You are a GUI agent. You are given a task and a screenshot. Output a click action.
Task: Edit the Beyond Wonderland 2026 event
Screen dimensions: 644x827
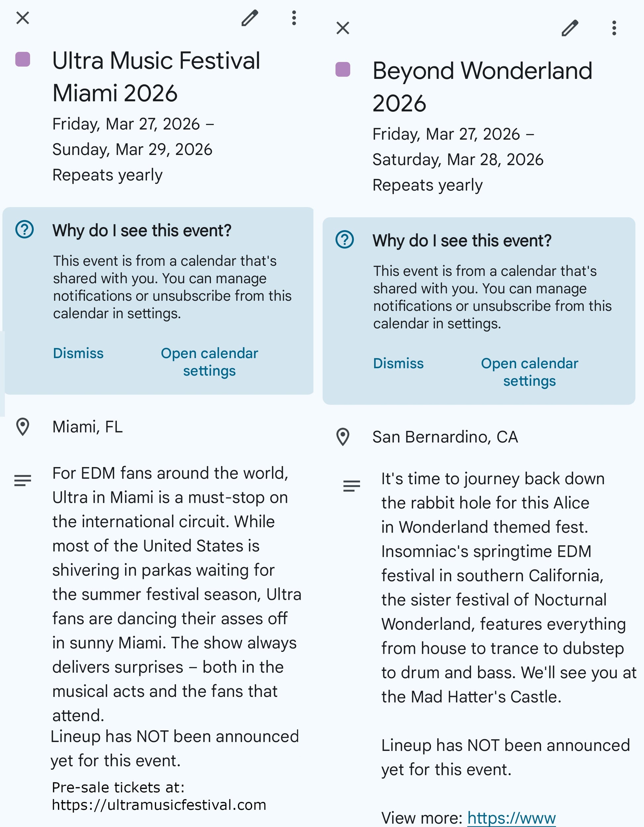coord(570,28)
